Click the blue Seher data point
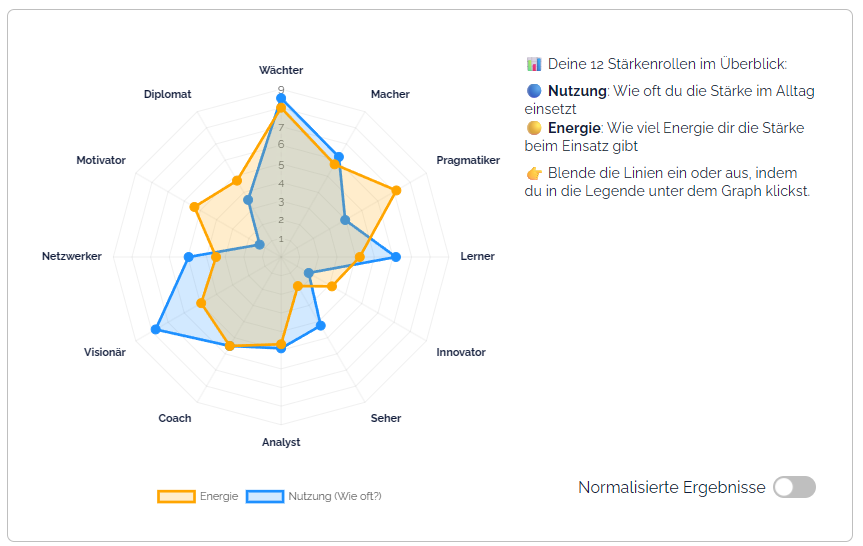Image resolution: width=863 pixels, height=546 pixels. click(x=320, y=324)
